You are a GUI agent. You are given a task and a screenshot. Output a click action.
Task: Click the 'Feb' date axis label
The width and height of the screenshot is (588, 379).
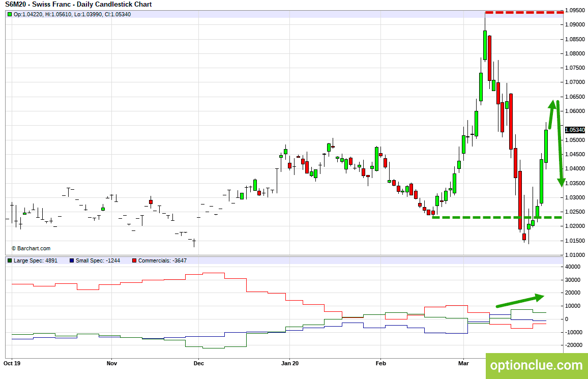coord(380,363)
